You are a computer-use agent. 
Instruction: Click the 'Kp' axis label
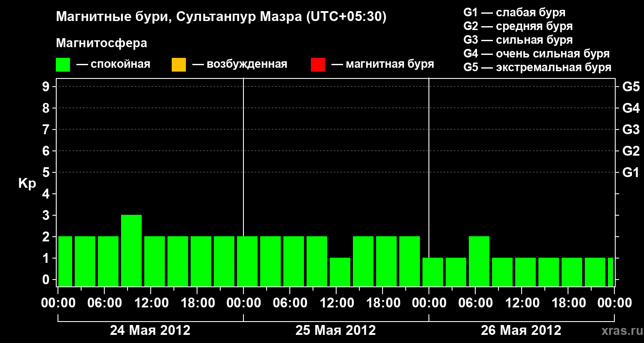27,184
